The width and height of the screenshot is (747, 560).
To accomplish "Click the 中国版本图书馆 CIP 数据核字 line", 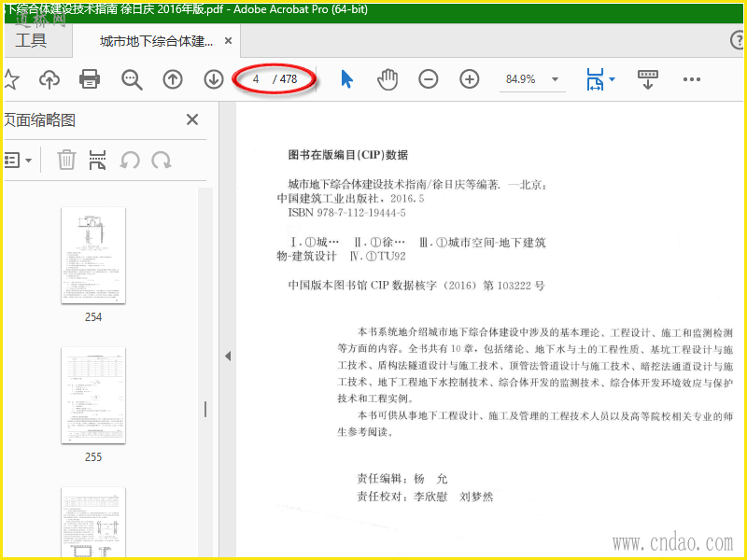I will 416,286.
